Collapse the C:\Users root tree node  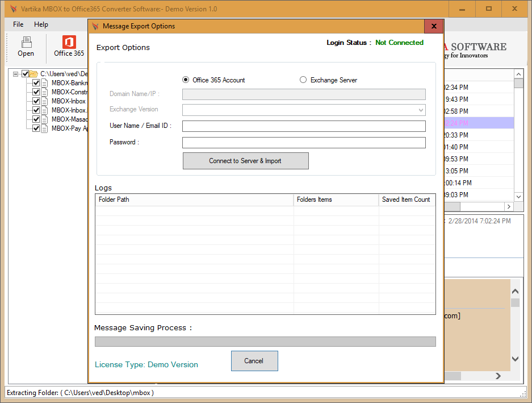(15, 74)
